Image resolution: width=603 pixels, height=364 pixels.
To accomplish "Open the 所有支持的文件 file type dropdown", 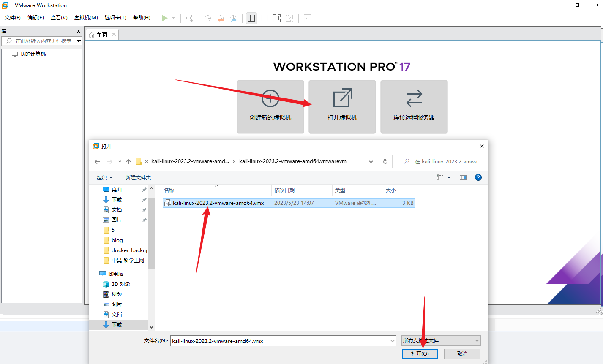I will (x=441, y=341).
